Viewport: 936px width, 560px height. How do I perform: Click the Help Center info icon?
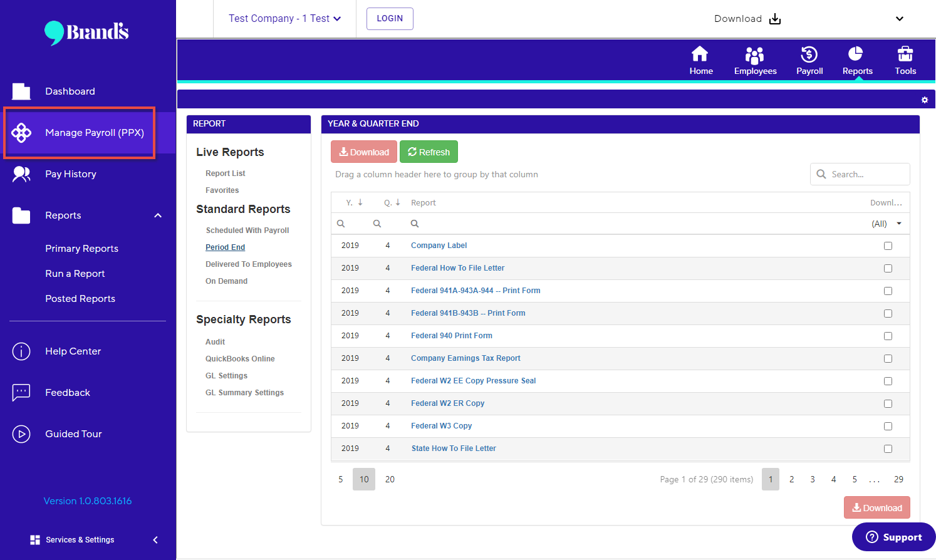[21, 351]
